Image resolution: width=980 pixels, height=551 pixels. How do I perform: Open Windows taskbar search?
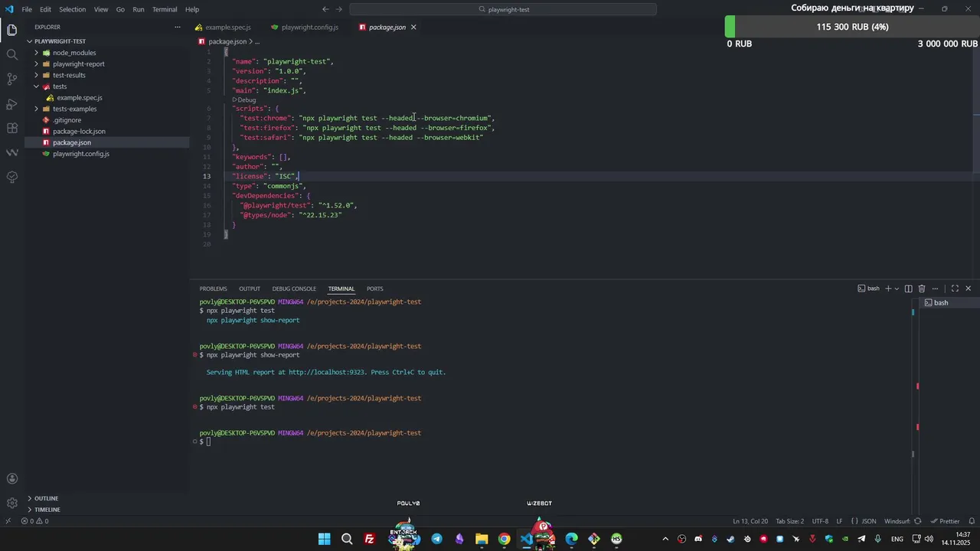[347, 539]
